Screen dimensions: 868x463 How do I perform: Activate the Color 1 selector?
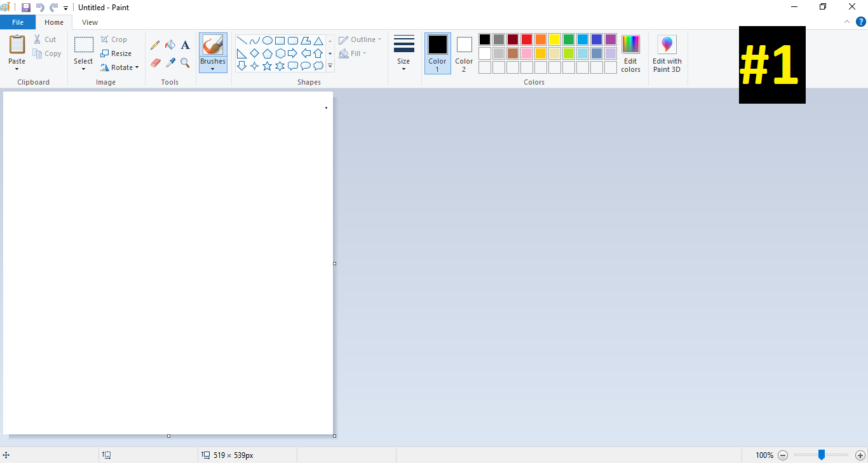point(437,53)
